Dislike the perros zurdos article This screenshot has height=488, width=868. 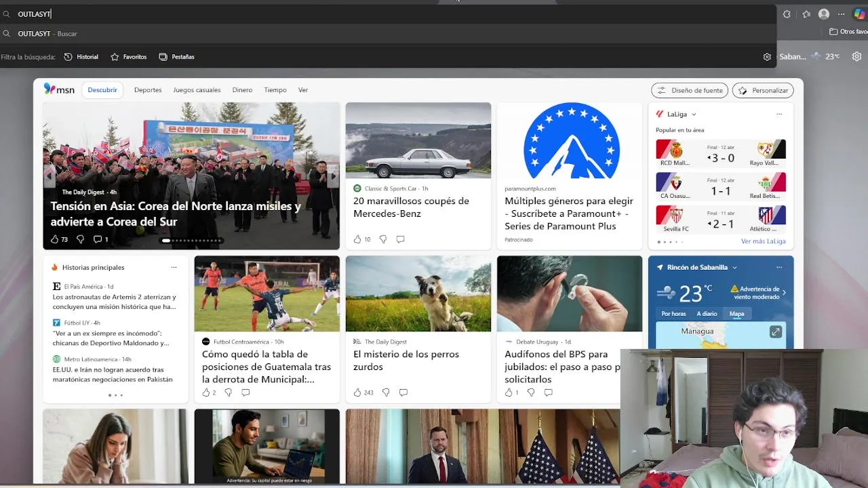pos(385,392)
